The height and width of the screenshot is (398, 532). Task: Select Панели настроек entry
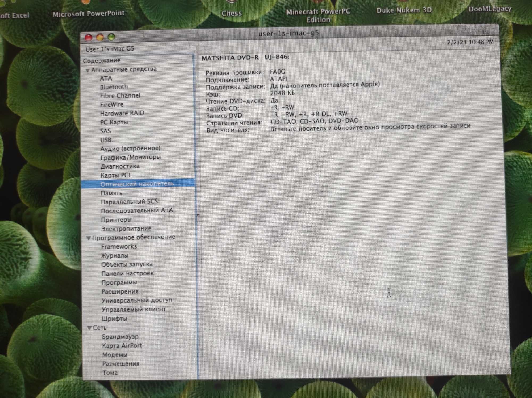pyautogui.click(x=127, y=274)
